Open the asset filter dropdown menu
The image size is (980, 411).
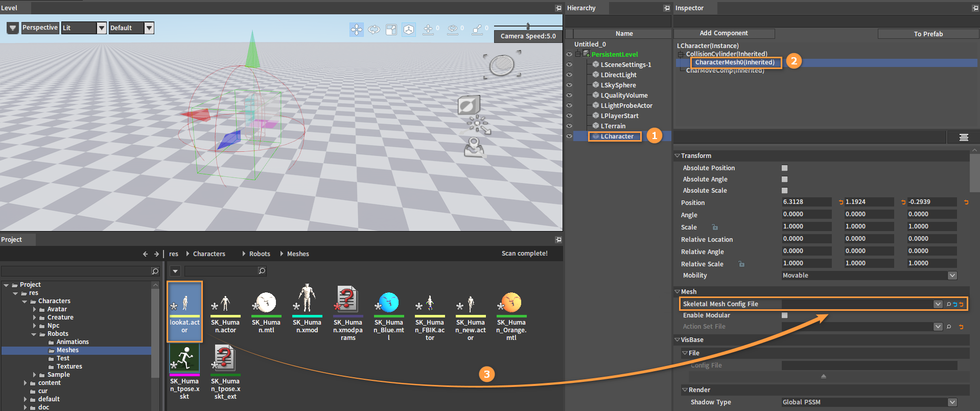pos(175,271)
